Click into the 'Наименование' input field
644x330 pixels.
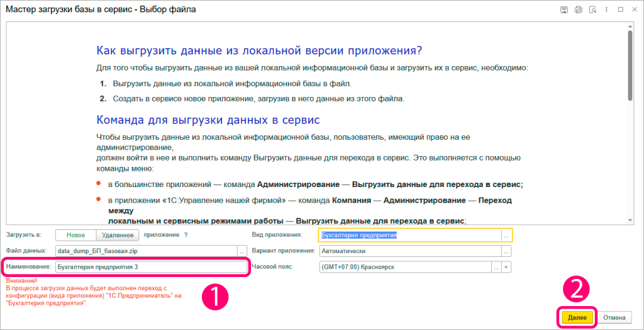(150, 267)
